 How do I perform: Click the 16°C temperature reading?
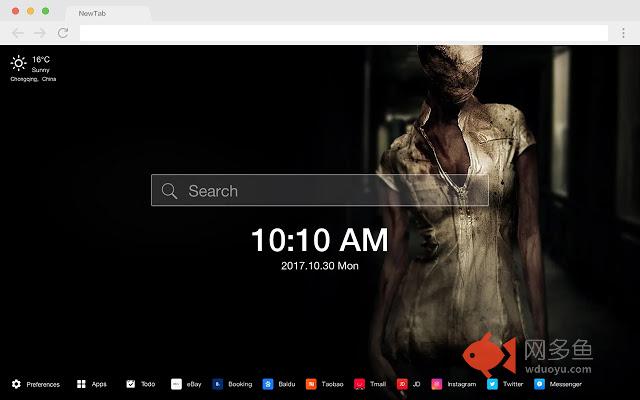click(x=41, y=60)
